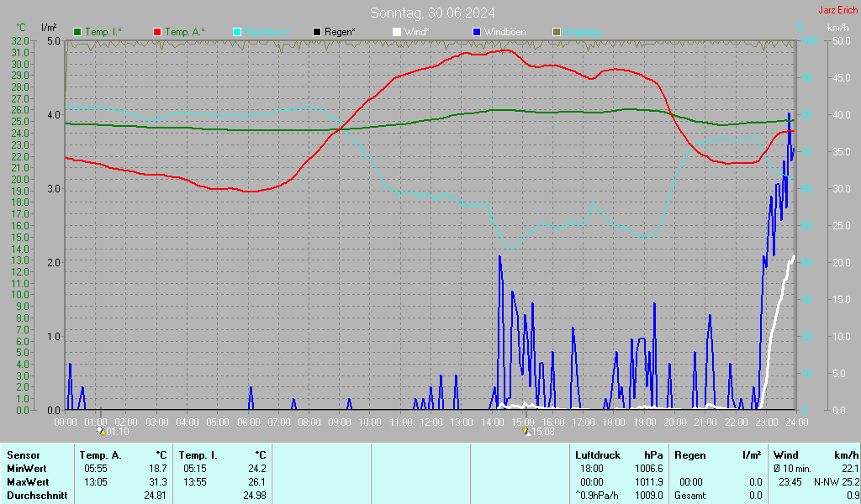Click the green Temp. I. legend swatch
861x504 pixels.
pos(77,33)
